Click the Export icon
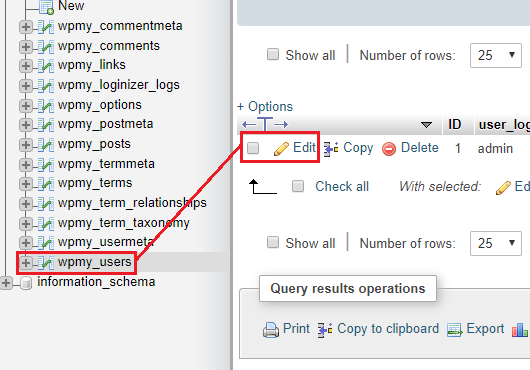530x370 pixels. coord(455,329)
